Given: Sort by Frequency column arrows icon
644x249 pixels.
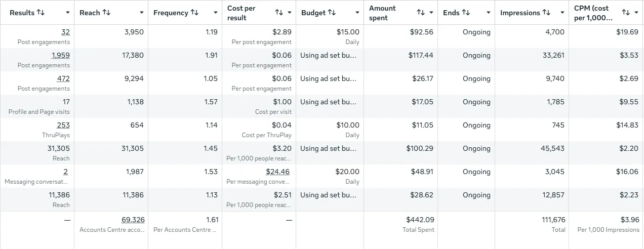Looking at the screenshot, I should coord(195,13).
